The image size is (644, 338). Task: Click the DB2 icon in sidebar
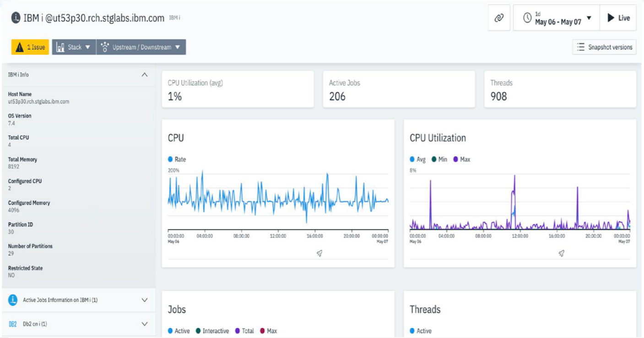pos(13,324)
